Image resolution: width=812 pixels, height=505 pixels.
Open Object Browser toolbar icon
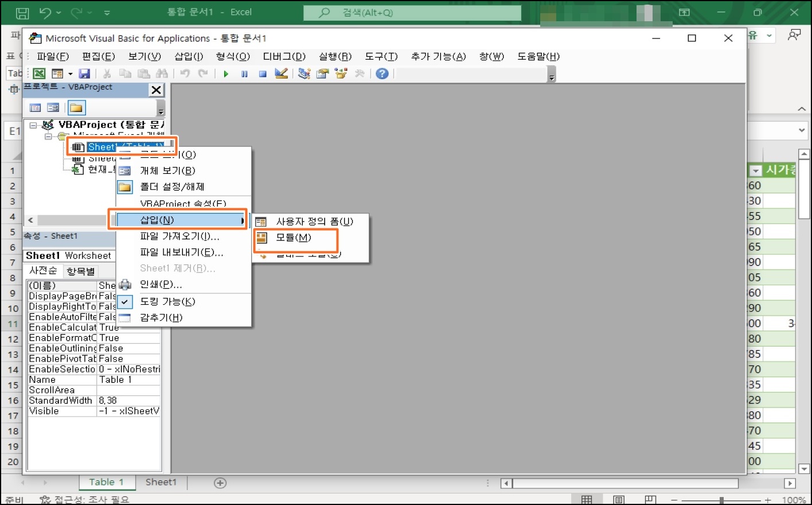[x=341, y=73]
